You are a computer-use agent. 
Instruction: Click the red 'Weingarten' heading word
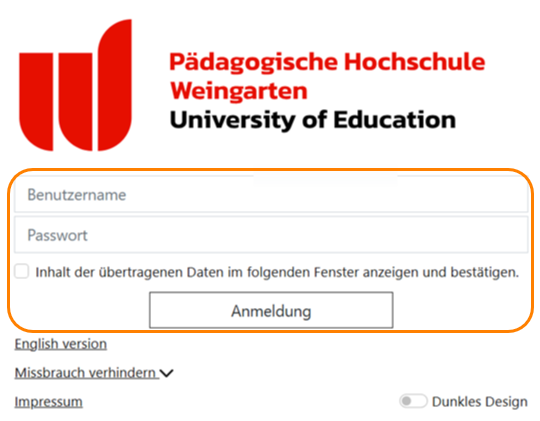pyautogui.click(x=239, y=91)
